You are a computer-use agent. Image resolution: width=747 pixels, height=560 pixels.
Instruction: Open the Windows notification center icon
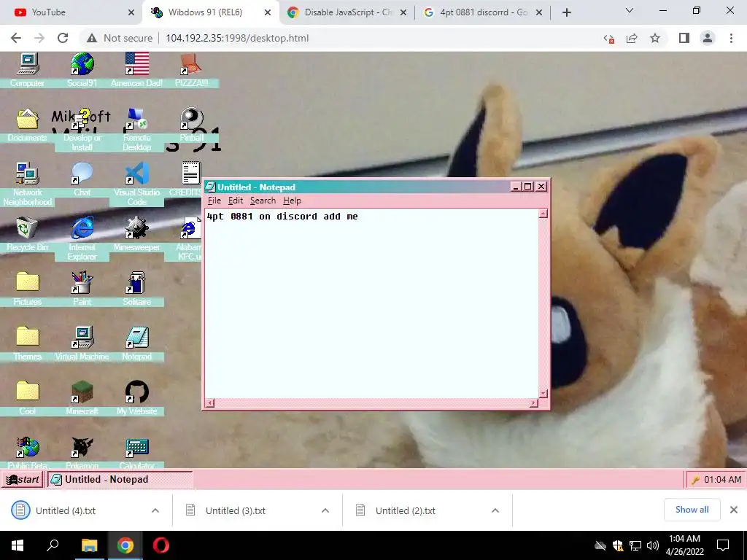(x=723, y=545)
